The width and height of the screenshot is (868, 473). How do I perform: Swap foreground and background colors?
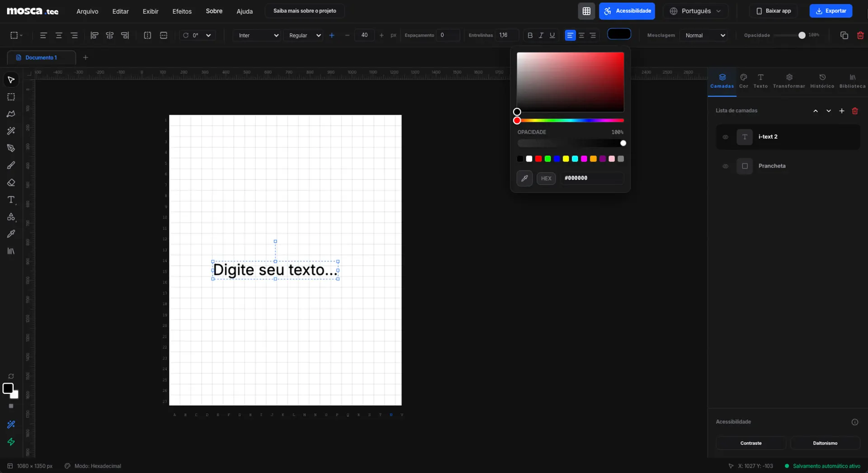tap(11, 376)
